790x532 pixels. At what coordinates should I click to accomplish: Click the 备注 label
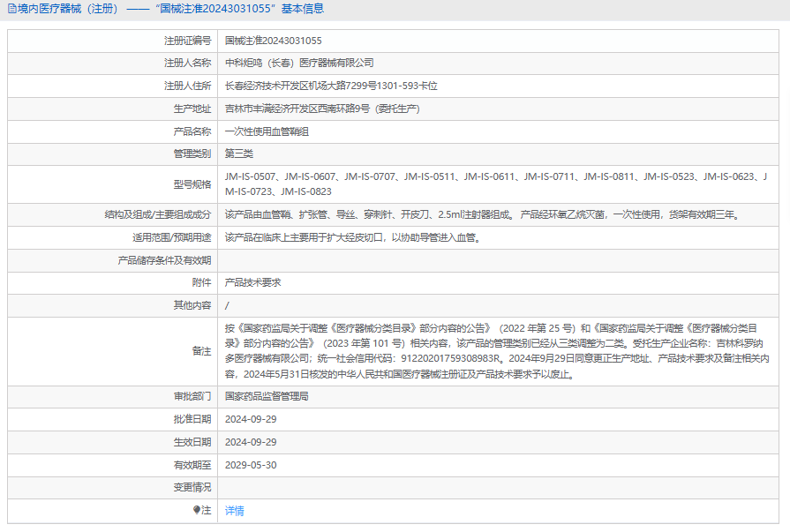pos(201,351)
